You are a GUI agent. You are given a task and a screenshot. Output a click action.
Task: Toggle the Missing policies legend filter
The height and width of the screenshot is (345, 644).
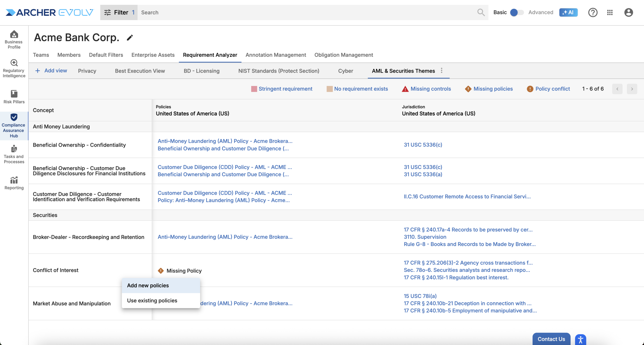(489, 89)
